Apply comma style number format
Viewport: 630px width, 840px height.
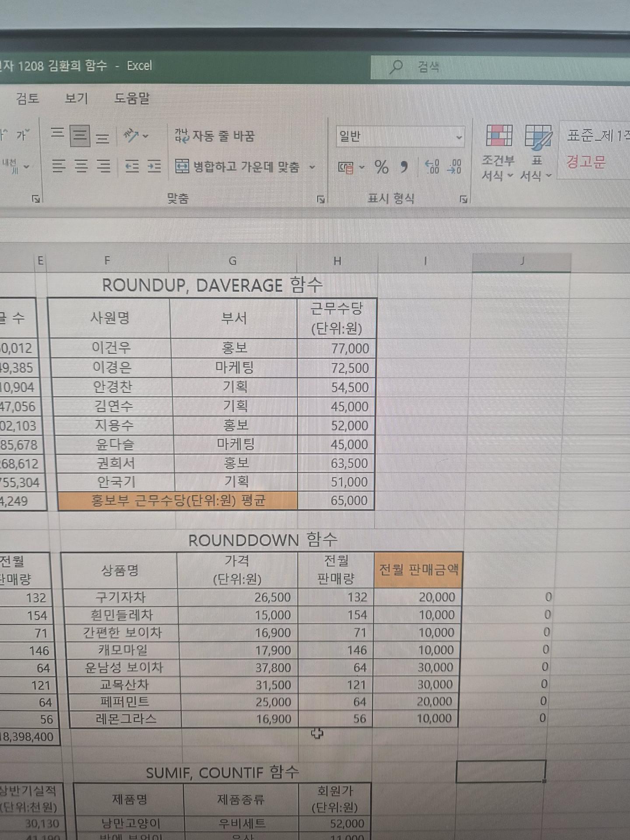point(404,167)
